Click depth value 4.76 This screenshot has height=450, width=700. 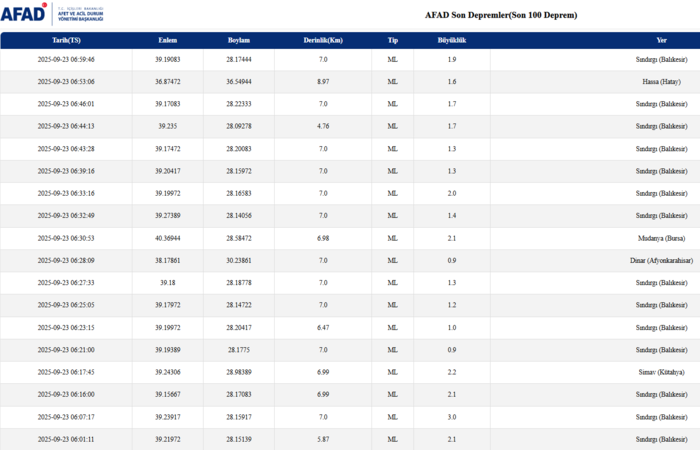pyautogui.click(x=323, y=126)
